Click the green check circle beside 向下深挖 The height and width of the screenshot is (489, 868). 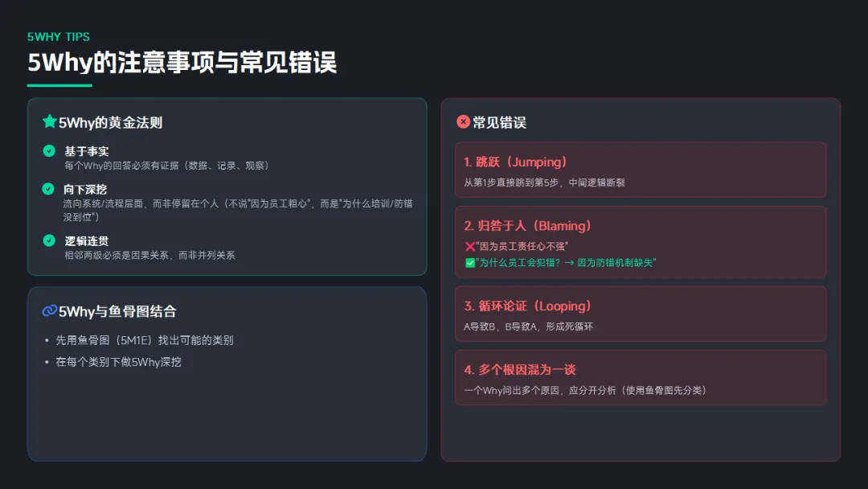pos(49,189)
